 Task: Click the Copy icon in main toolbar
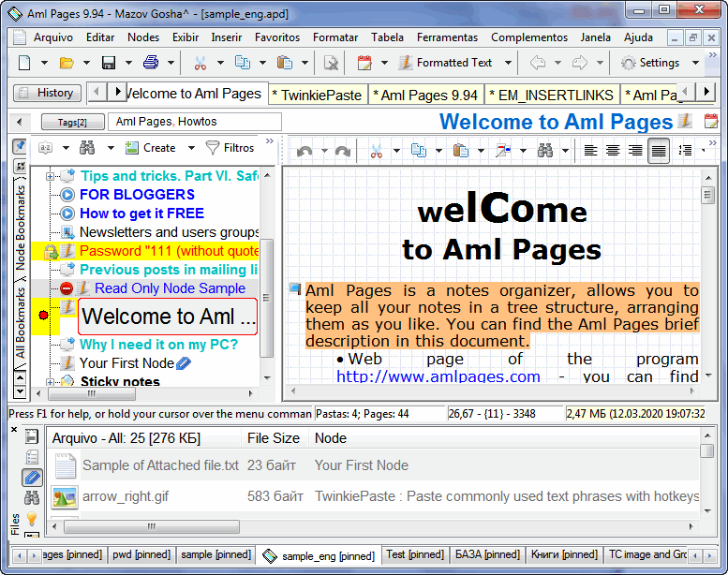coord(243,62)
